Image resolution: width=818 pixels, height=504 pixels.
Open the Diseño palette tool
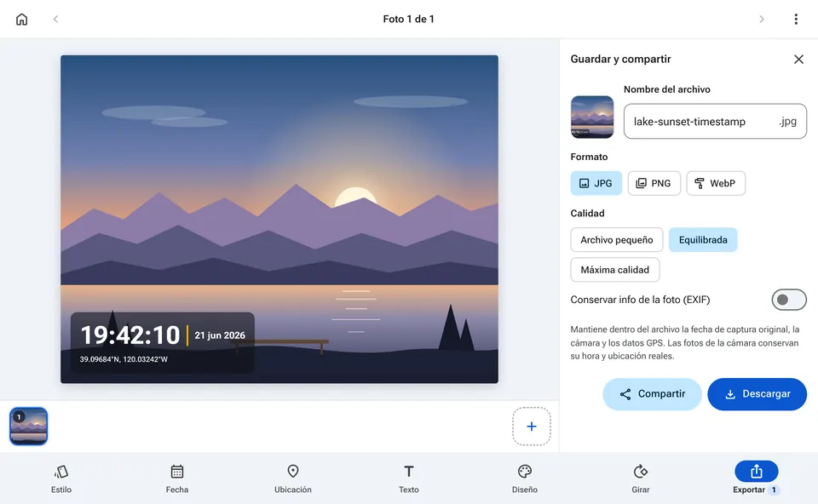pyautogui.click(x=524, y=478)
